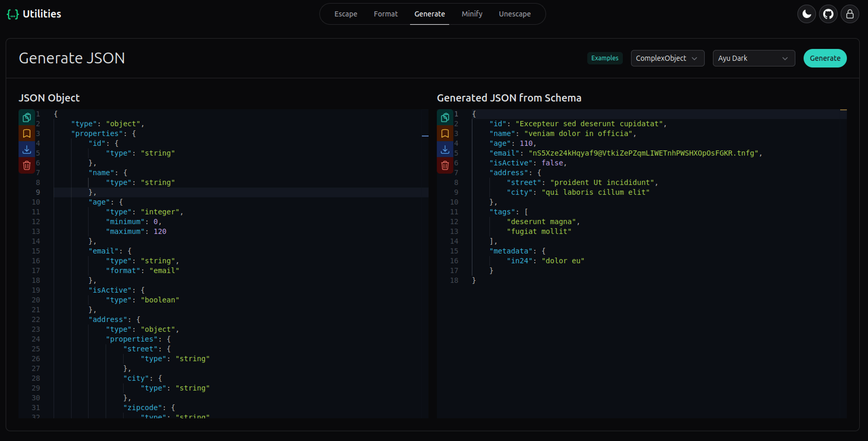868x441 pixels.
Task: Expand the ComplexObject schema dropdown
Action: pos(666,58)
